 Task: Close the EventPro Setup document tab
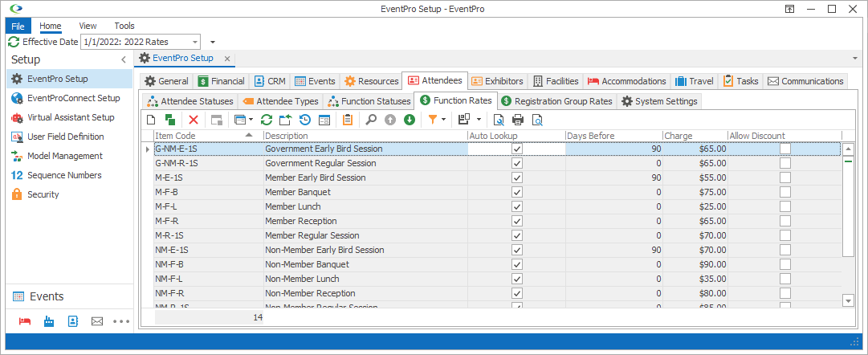226,58
